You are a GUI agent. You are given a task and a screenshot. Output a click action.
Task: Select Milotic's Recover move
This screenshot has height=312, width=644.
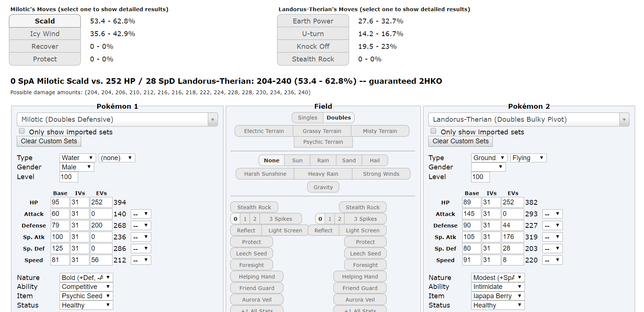[45, 46]
